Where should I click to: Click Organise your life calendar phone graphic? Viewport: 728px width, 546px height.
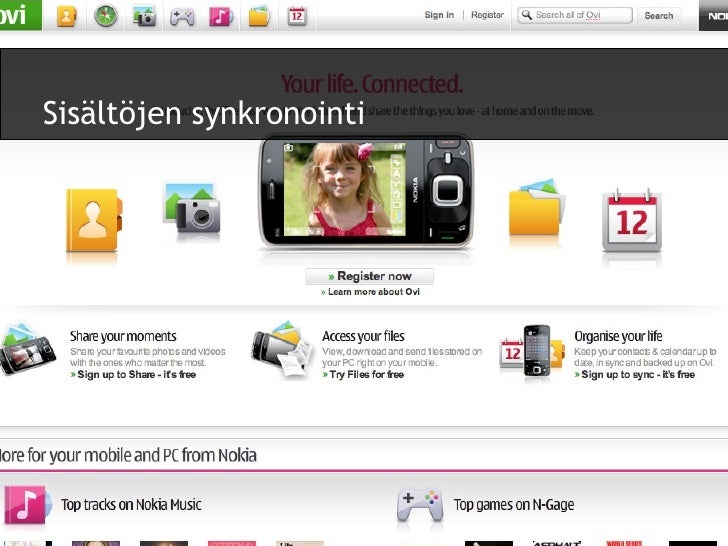coord(532,351)
